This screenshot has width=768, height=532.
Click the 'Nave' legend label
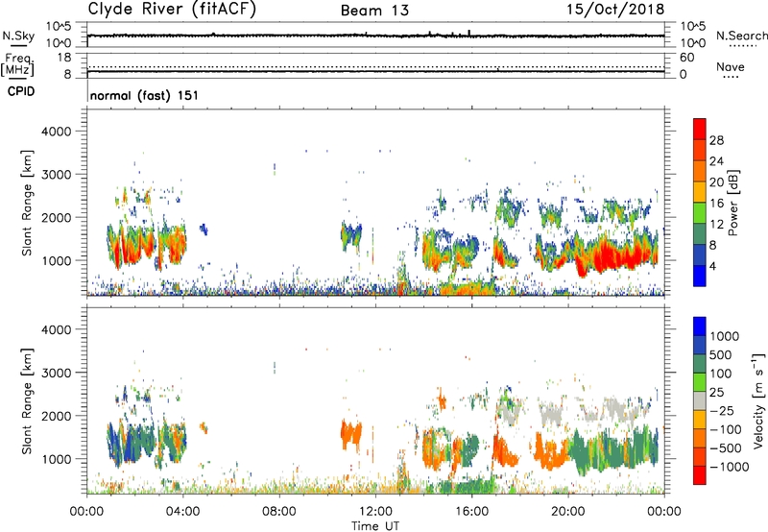click(731, 66)
